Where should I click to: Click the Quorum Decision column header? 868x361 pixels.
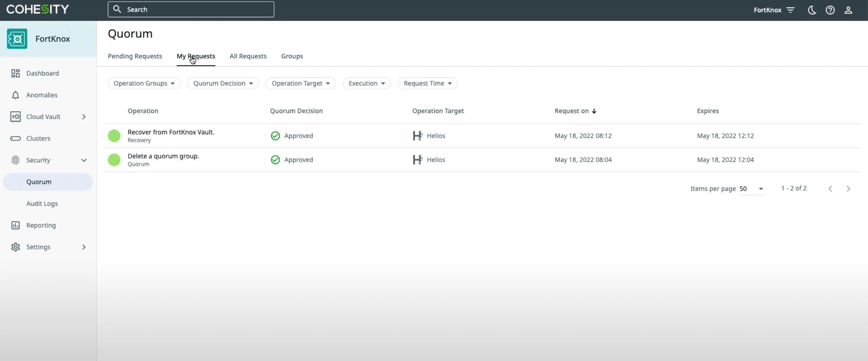tap(296, 111)
